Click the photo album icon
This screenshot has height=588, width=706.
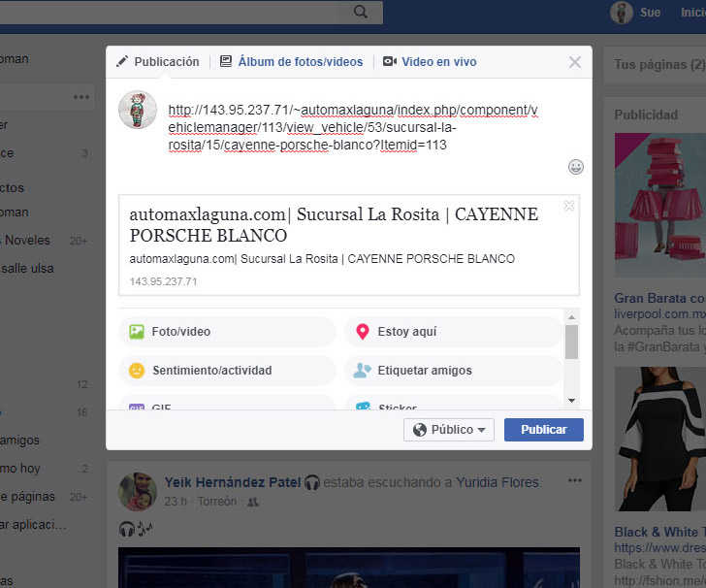point(226,61)
